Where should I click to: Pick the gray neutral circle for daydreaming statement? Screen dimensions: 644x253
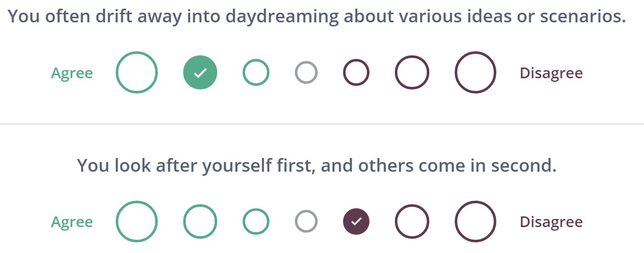click(x=306, y=73)
